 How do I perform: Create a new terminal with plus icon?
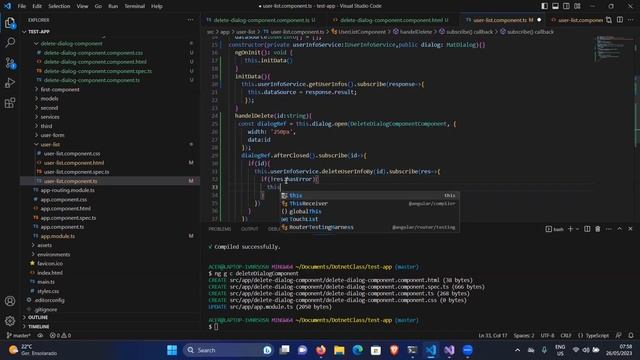(x=570, y=229)
